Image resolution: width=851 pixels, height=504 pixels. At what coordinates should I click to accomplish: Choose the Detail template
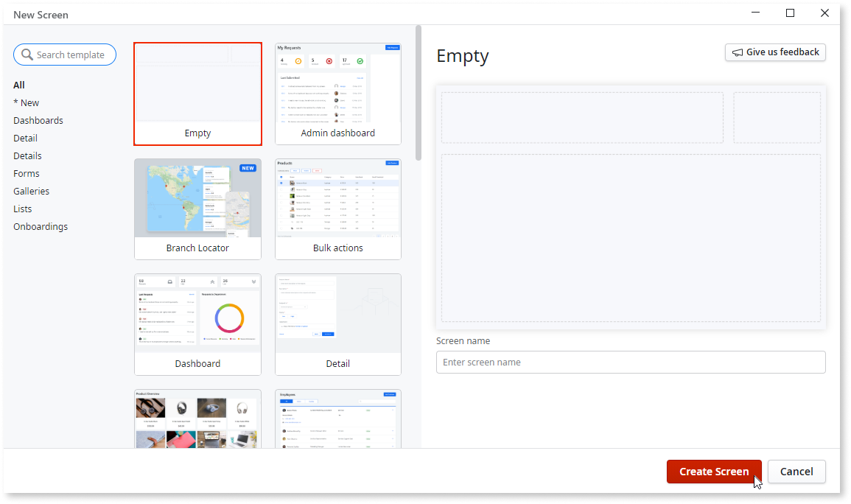pos(337,324)
